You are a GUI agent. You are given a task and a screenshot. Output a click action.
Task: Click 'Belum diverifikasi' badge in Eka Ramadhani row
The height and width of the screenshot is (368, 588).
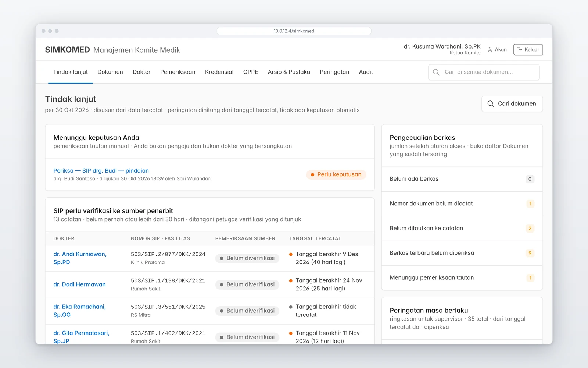(247, 311)
